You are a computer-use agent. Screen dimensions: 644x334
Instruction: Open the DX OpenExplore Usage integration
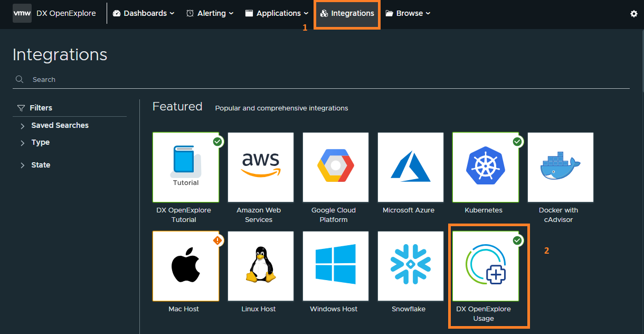(x=486, y=266)
